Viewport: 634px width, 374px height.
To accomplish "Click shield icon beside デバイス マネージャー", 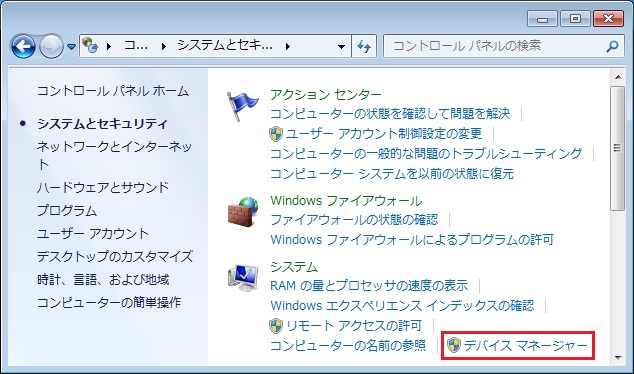I will [x=454, y=346].
